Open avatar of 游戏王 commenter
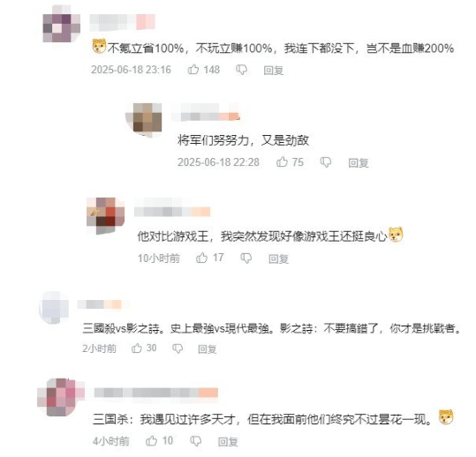 [105, 215]
